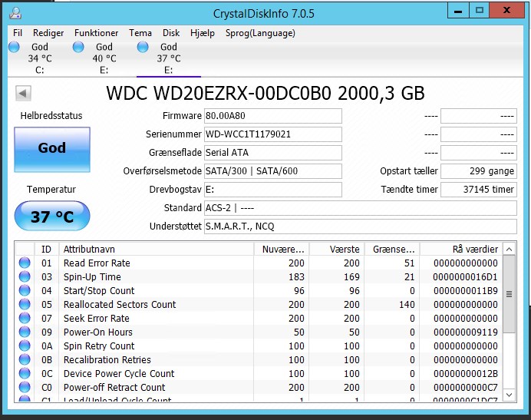Select the Power-On Hours row name
Screen dimensions: 531x420
click(98, 332)
